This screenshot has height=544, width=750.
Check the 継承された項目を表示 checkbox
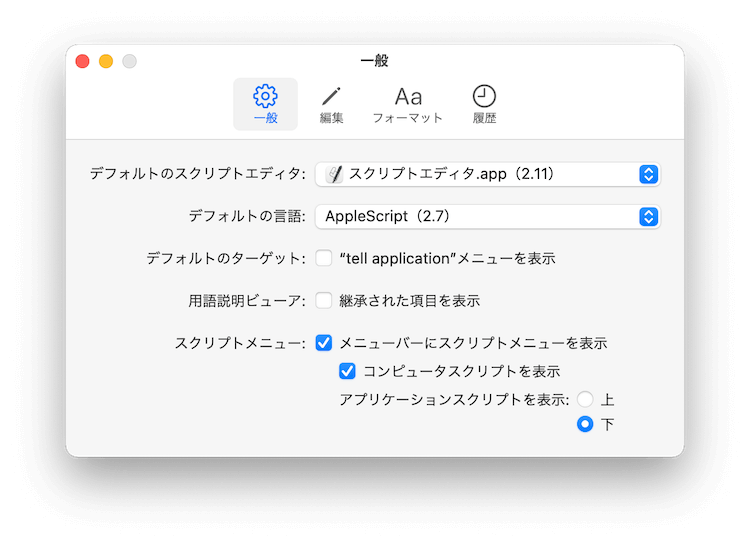tap(324, 300)
